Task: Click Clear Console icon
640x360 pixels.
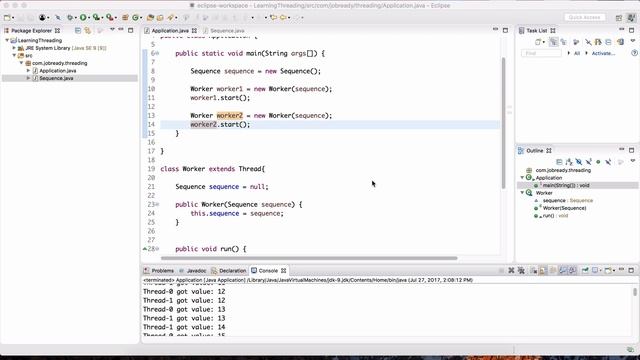Action: 533,271
